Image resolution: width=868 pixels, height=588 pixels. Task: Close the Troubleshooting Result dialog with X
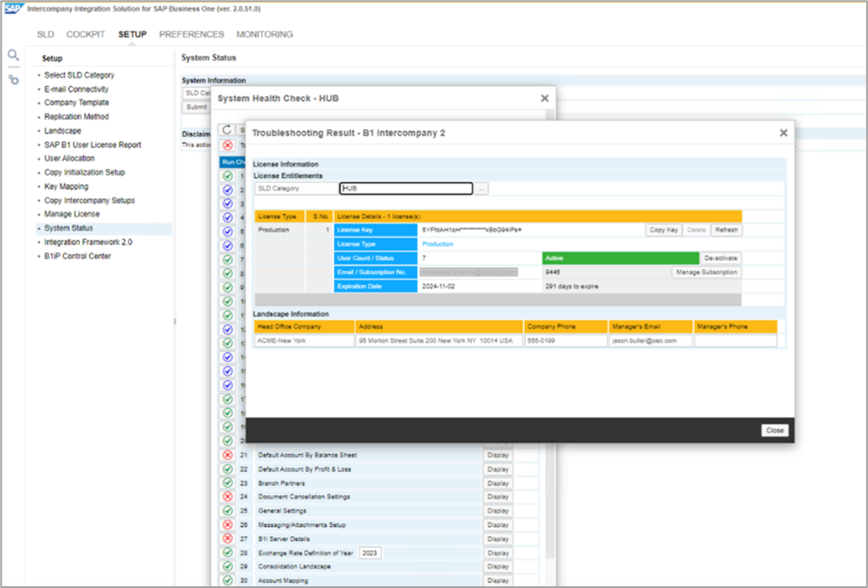(x=783, y=133)
